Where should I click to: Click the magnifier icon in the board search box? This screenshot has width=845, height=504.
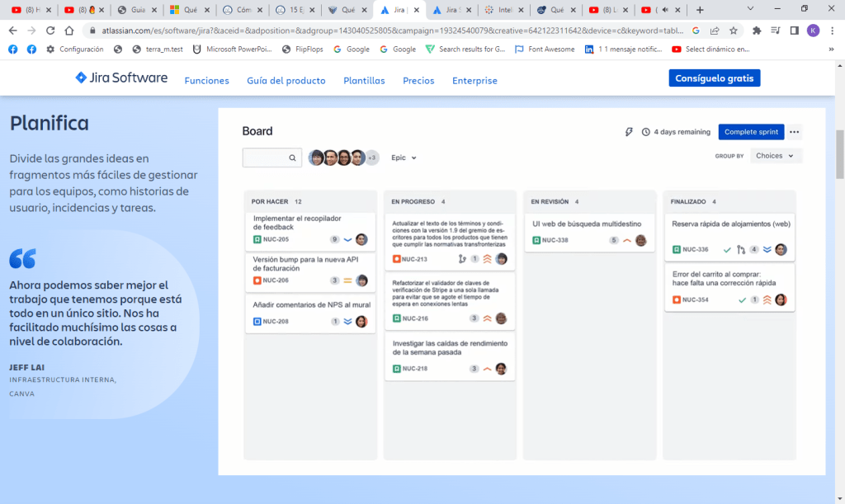tap(292, 158)
